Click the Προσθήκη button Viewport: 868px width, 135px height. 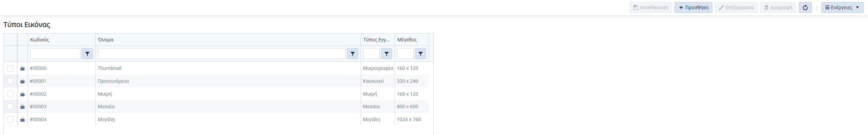coord(693,7)
